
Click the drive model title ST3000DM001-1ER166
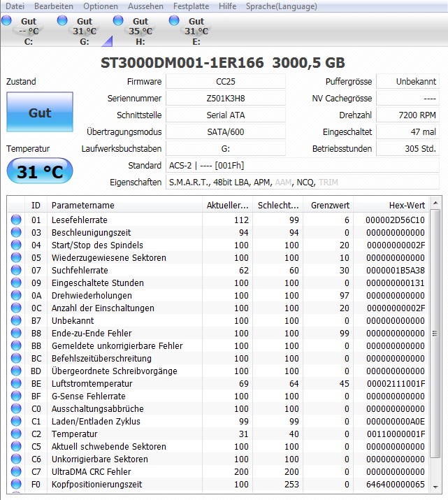click(182, 63)
